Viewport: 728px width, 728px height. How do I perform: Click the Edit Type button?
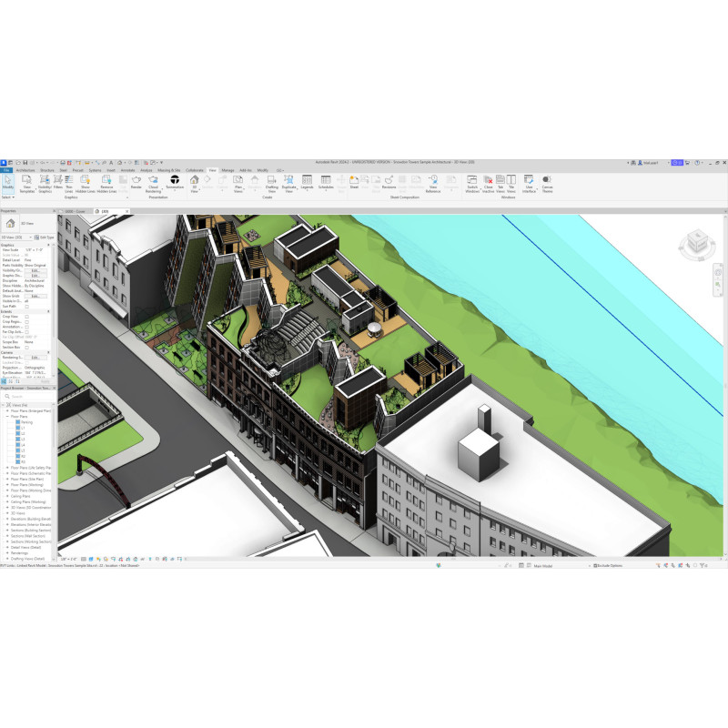(45, 237)
